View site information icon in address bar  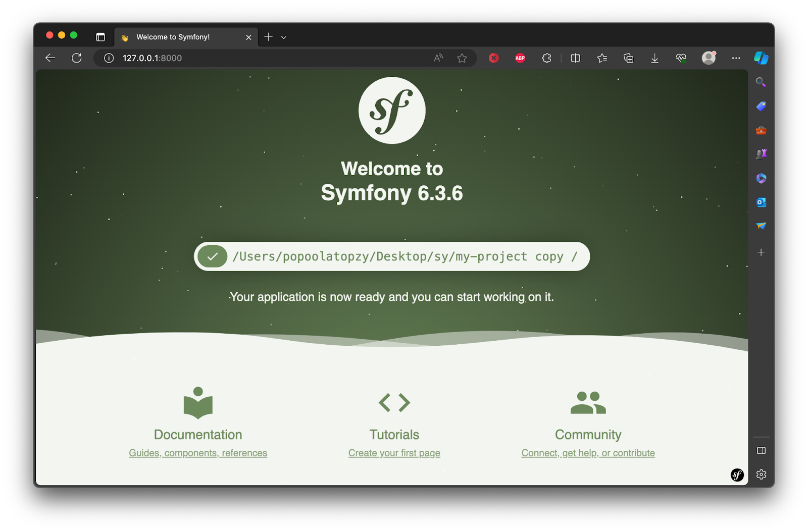(x=109, y=58)
